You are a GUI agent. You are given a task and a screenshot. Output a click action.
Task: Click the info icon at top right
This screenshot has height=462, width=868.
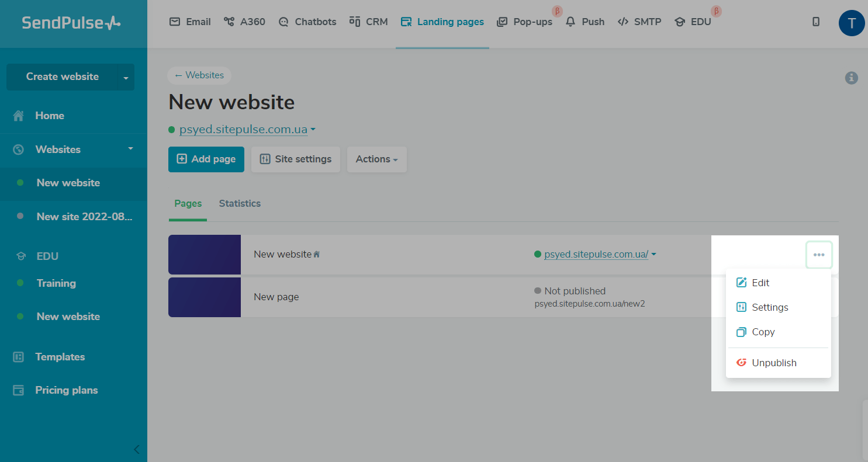click(852, 78)
